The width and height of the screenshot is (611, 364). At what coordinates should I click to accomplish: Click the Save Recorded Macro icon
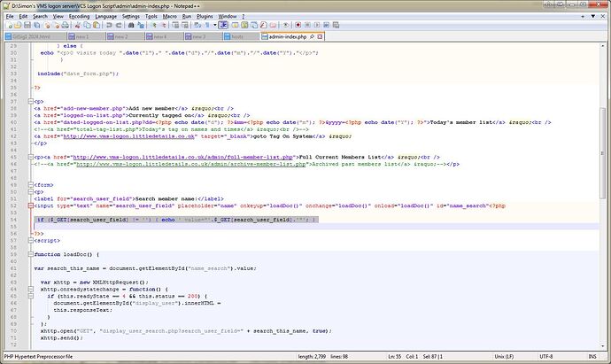(x=336, y=25)
